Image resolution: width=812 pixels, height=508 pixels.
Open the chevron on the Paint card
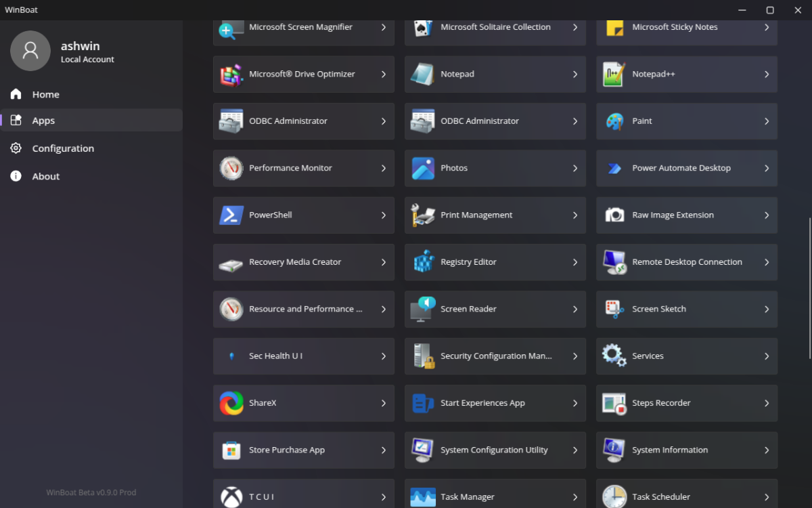click(767, 121)
